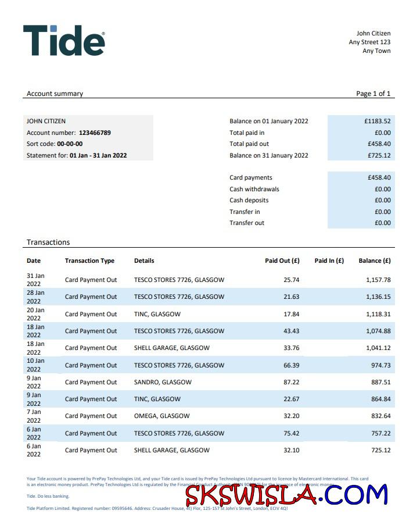The height and width of the screenshot is (532, 413).
Task: Click the Page 1 of 1 label
Action: coord(373,94)
